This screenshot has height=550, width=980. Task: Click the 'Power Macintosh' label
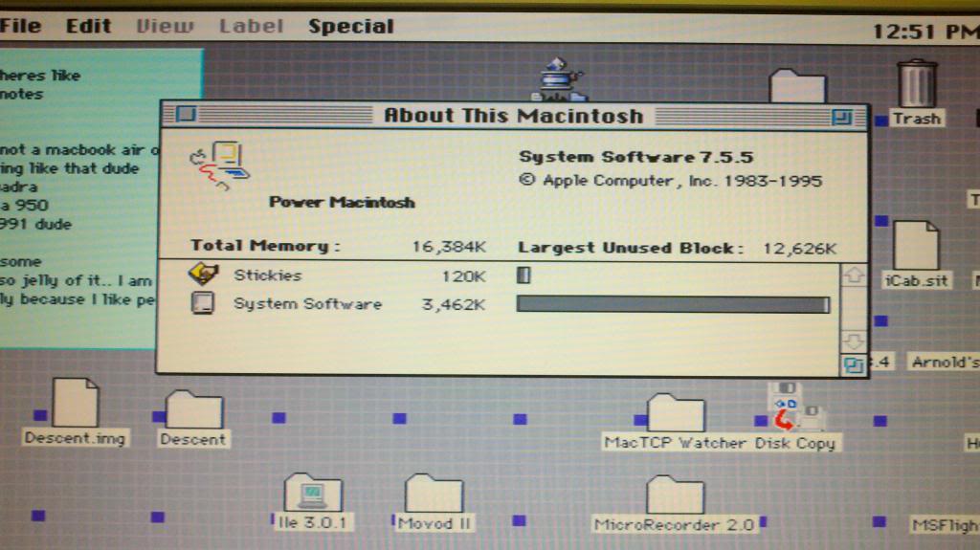pyautogui.click(x=342, y=203)
